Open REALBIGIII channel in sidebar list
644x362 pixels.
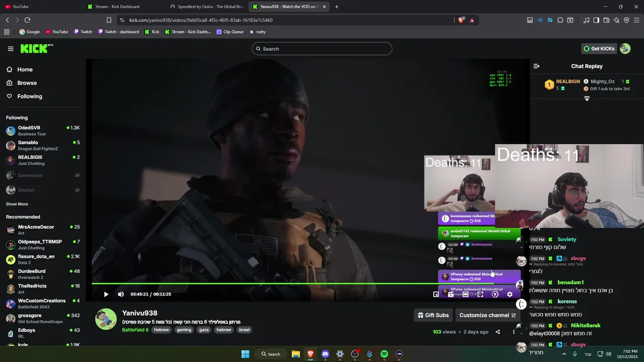tap(43, 160)
